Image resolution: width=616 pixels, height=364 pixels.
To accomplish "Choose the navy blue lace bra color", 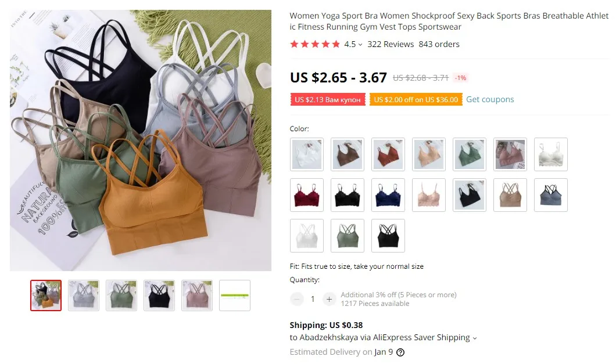I will (388, 195).
